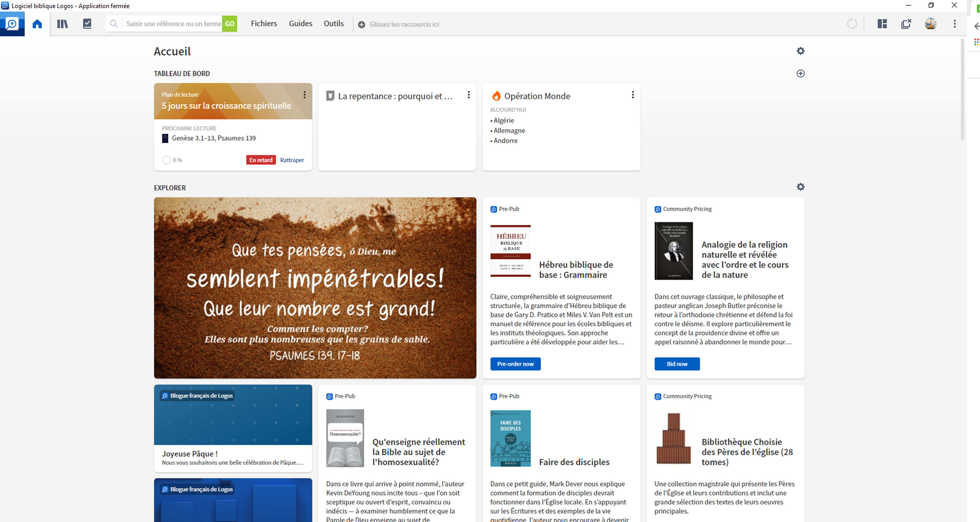Open options of La repentance card

469,95
